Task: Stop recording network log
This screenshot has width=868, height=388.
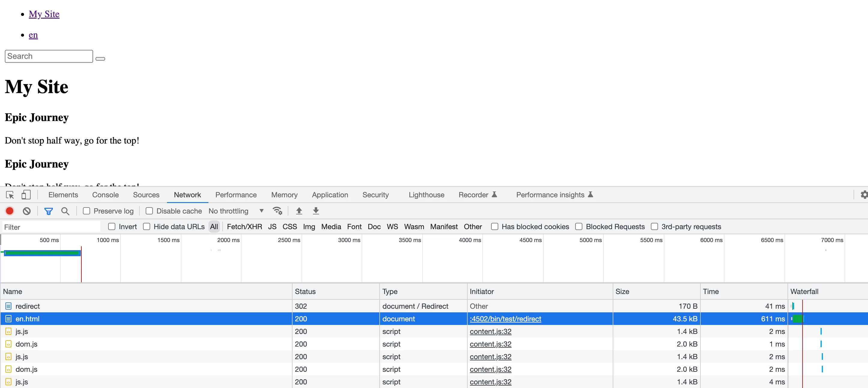Action: [9, 211]
